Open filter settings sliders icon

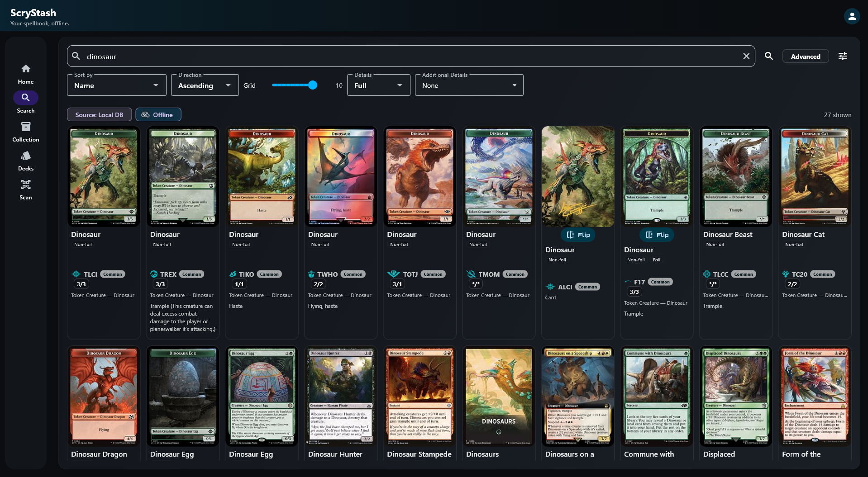click(843, 56)
